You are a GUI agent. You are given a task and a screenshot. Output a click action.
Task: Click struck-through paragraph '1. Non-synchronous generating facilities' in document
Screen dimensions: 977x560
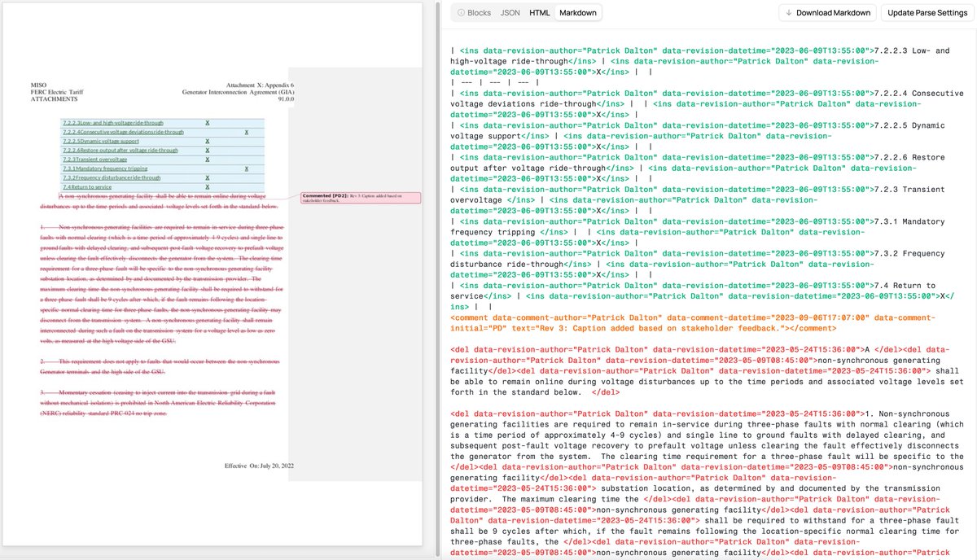click(x=162, y=285)
